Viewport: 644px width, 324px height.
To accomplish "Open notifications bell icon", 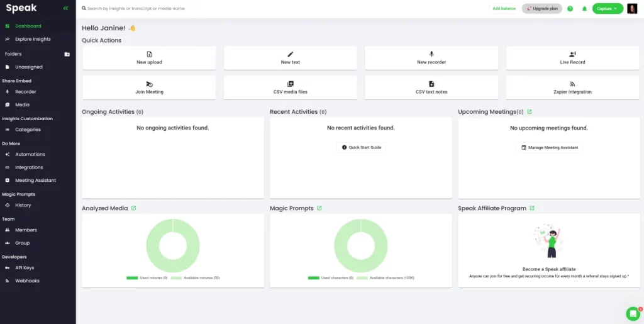I will coord(584,9).
